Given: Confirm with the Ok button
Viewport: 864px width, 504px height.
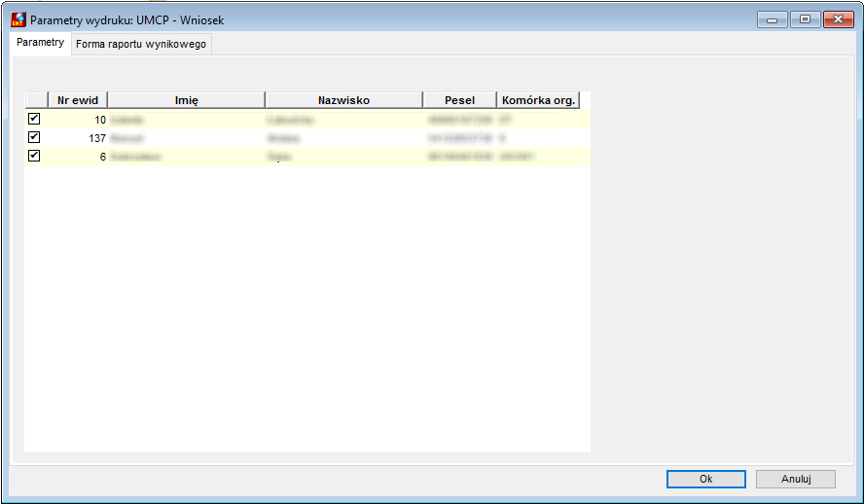Looking at the screenshot, I should (x=705, y=479).
